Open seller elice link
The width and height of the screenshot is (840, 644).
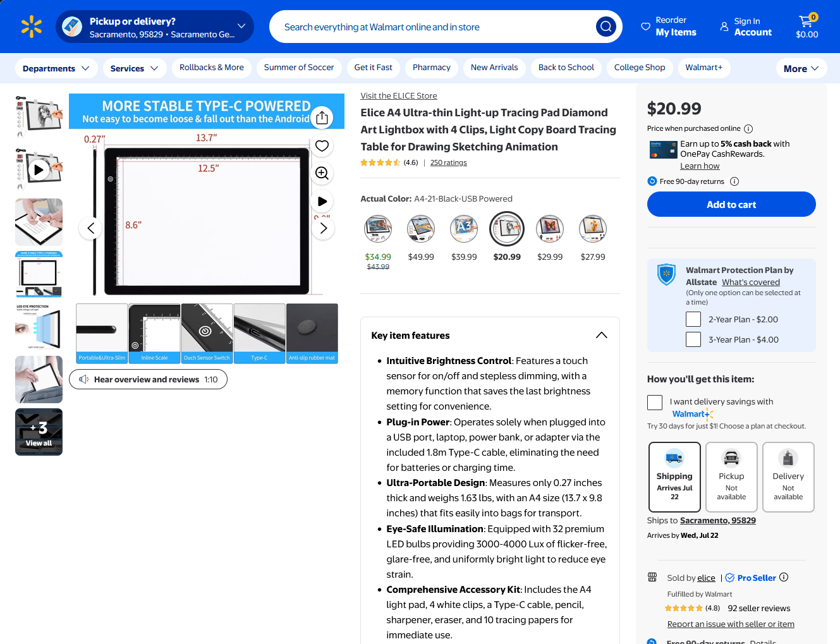click(707, 578)
